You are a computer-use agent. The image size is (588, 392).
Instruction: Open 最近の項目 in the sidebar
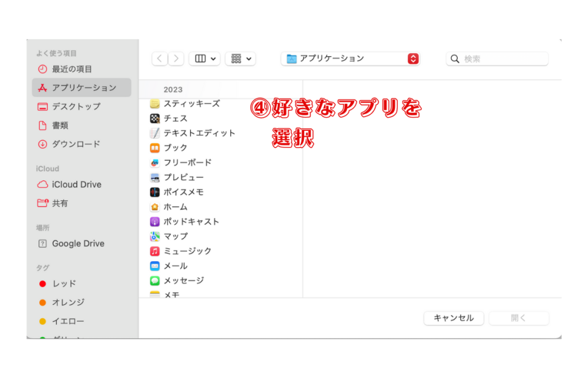(72, 69)
